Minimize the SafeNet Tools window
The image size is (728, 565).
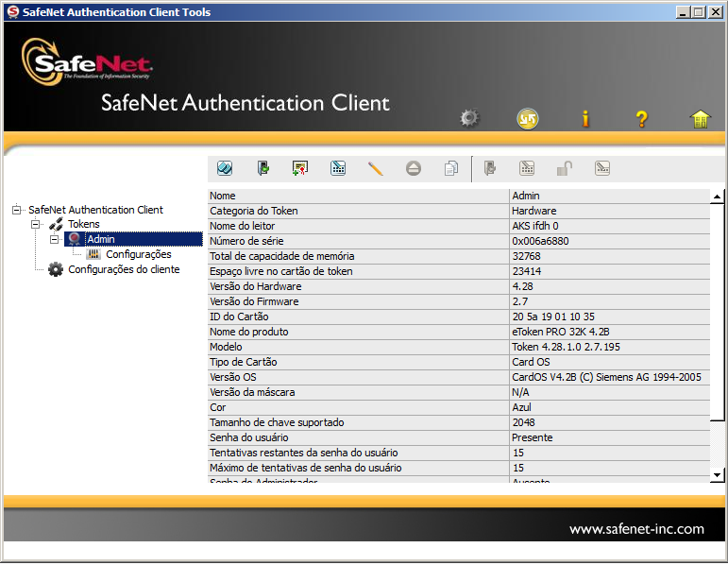point(683,12)
